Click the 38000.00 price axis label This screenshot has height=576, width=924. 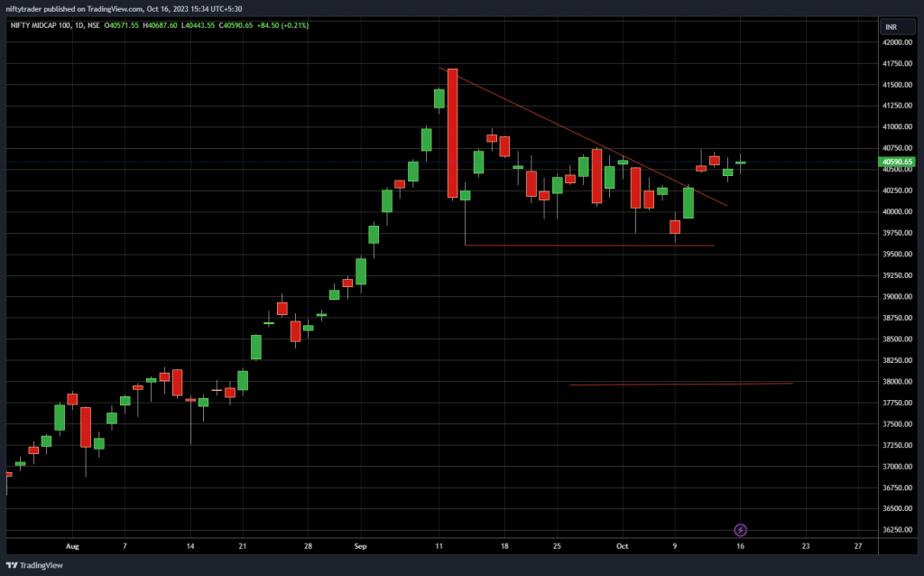point(897,382)
